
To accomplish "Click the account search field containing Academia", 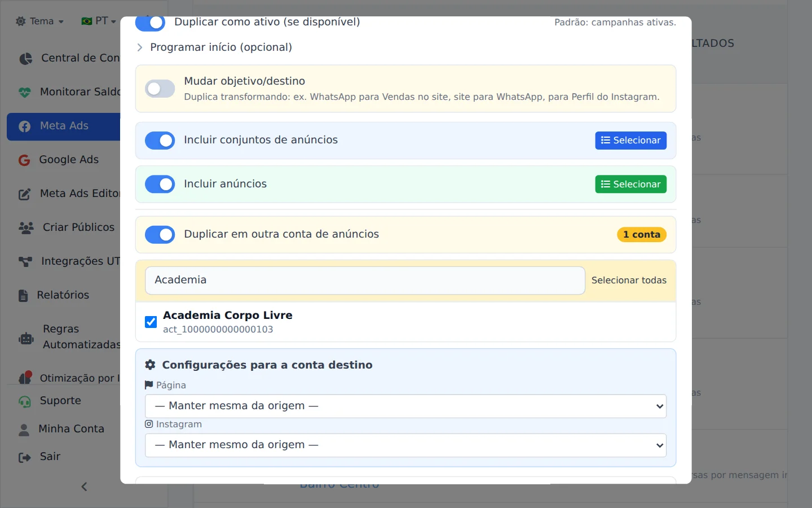I will pos(365,281).
